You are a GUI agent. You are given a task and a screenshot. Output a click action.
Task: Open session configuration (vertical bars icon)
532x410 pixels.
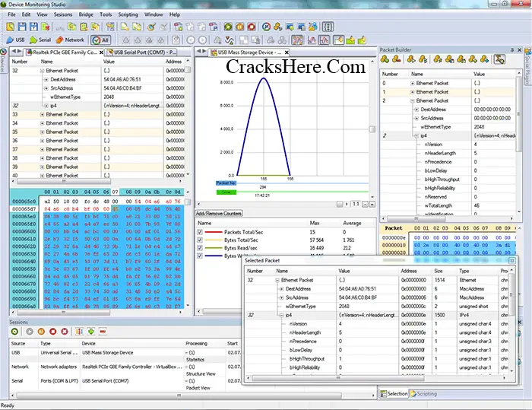[79, 332]
